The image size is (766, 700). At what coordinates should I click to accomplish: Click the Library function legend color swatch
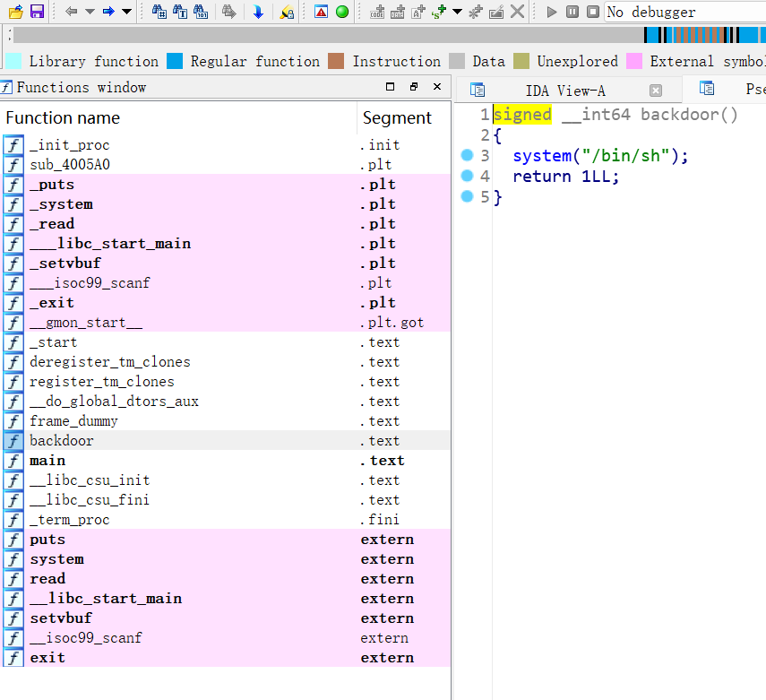pos(13,61)
